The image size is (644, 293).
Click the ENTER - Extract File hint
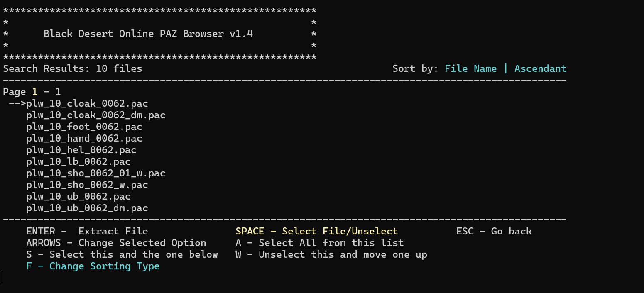[87, 231]
